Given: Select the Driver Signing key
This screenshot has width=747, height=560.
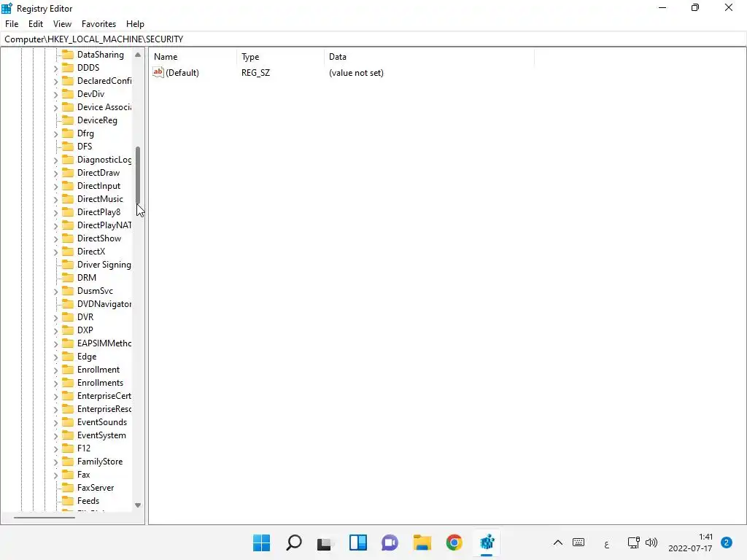Looking at the screenshot, I should point(104,264).
